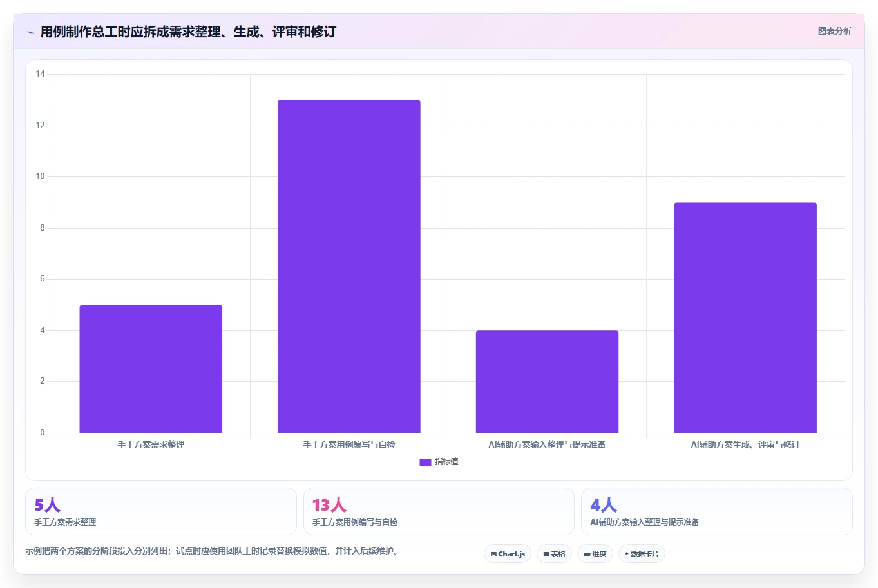
Task: Click the 表格 tag
Action: (x=554, y=554)
